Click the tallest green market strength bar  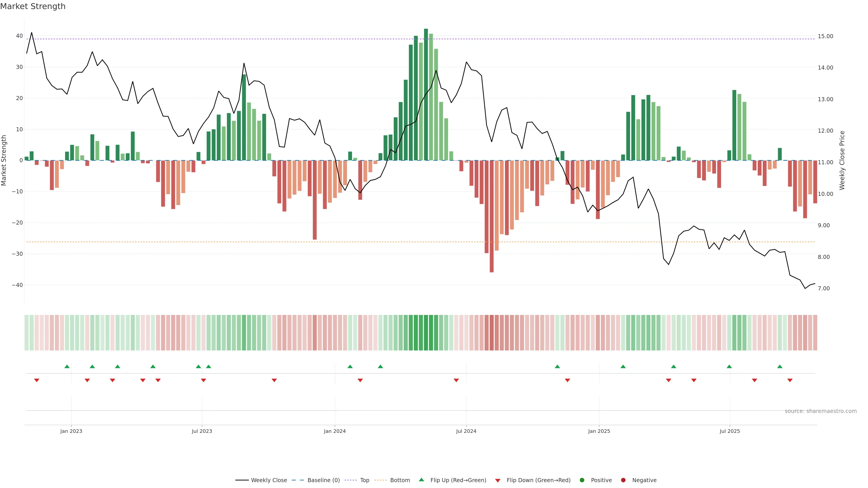point(426,94)
